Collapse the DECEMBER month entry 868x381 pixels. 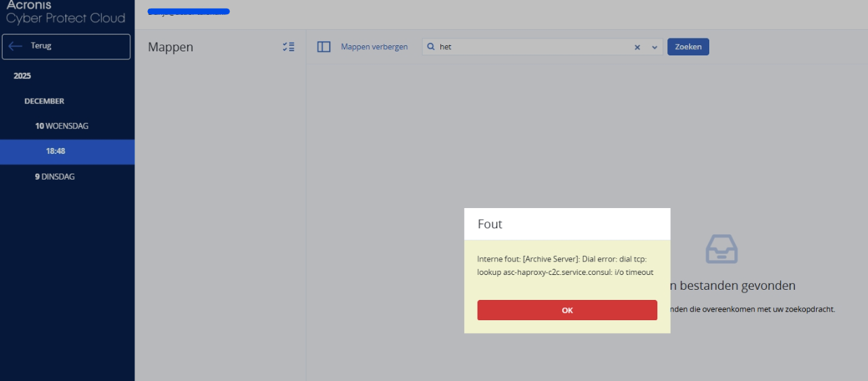[45, 101]
